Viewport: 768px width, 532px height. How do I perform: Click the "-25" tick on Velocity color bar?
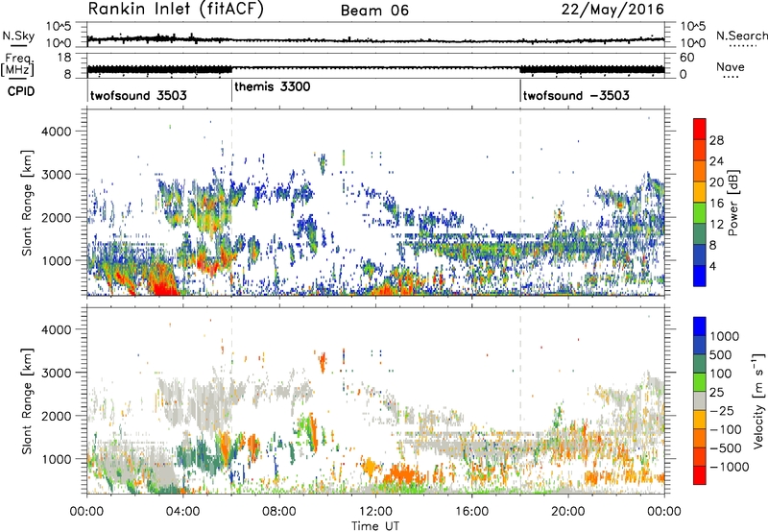pos(722,410)
